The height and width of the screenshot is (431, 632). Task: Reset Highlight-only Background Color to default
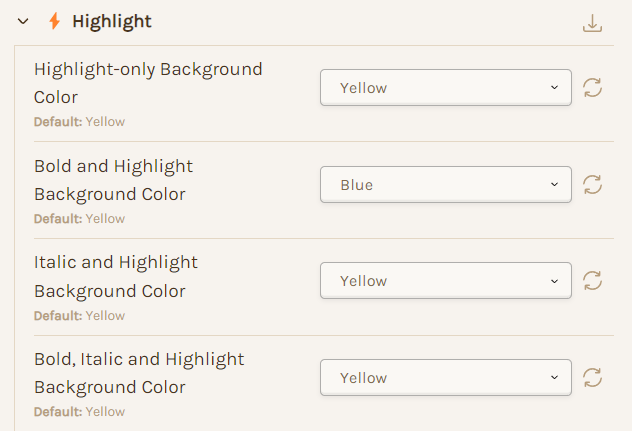click(x=592, y=87)
